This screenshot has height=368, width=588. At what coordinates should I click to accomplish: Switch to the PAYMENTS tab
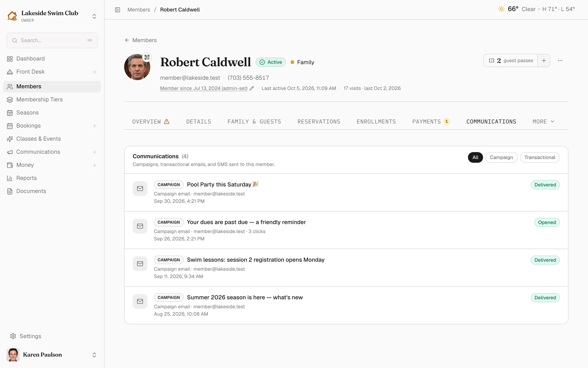pos(431,122)
